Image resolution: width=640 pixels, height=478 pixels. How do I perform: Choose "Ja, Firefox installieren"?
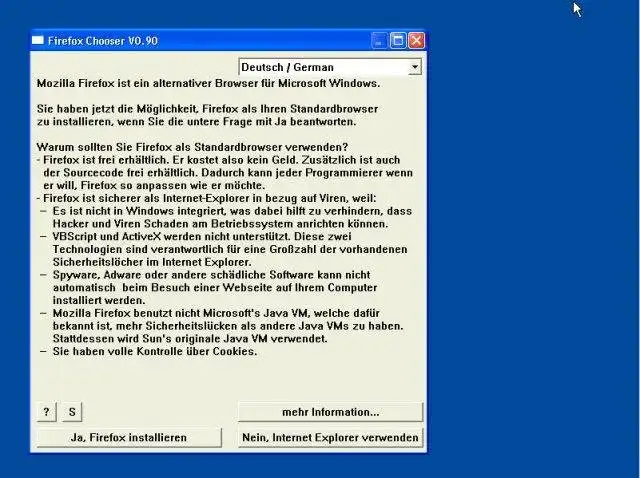tap(129, 437)
